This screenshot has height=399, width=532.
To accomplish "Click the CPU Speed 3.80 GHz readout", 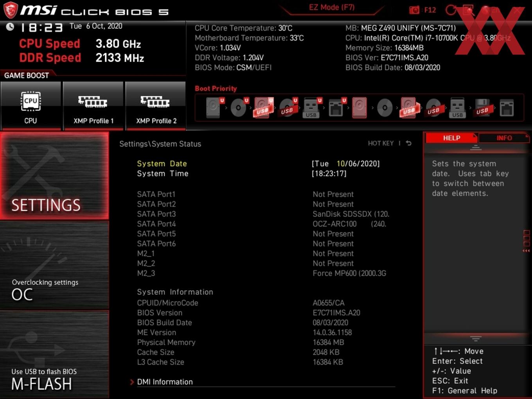I will (80, 43).
